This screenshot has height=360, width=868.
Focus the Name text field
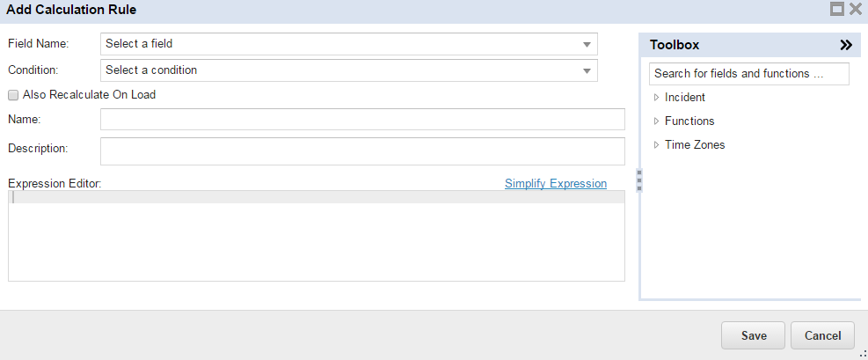click(x=362, y=120)
